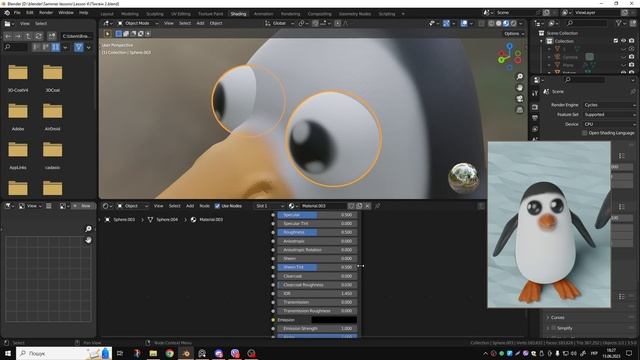This screenshot has width=640, height=360.
Task: Click Sphere.003 in node editor breadcrumb
Action: coord(124,220)
